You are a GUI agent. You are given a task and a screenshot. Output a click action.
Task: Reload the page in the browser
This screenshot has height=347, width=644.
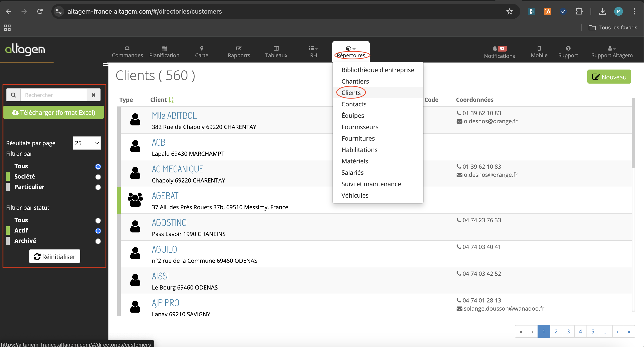click(40, 11)
